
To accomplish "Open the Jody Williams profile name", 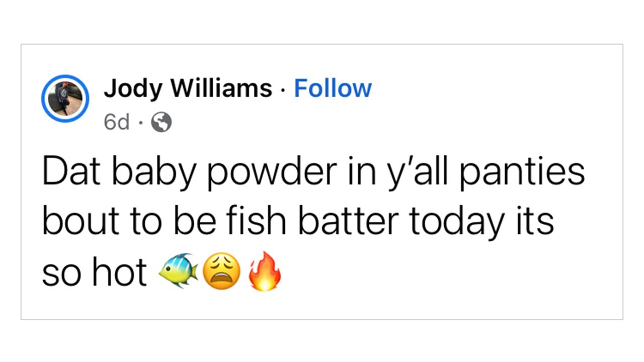I will (x=188, y=88).
